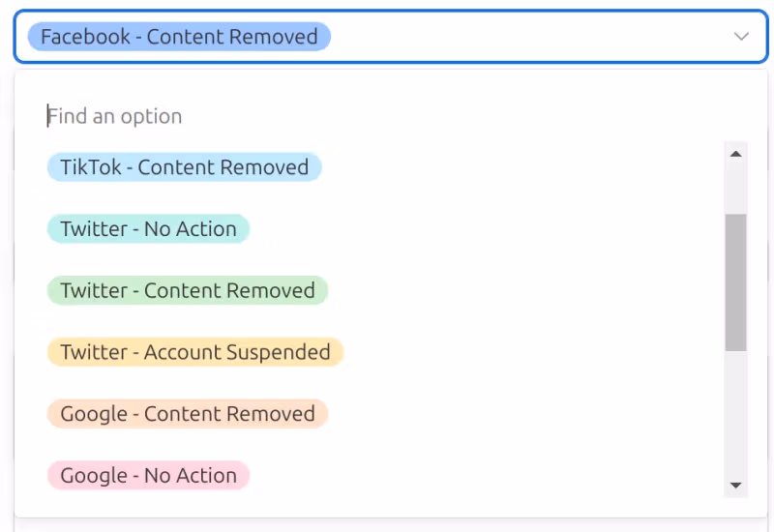Collapse the dropdown using the chevron arrow
Viewport: 774px width, 532px height.
[x=741, y=37]
